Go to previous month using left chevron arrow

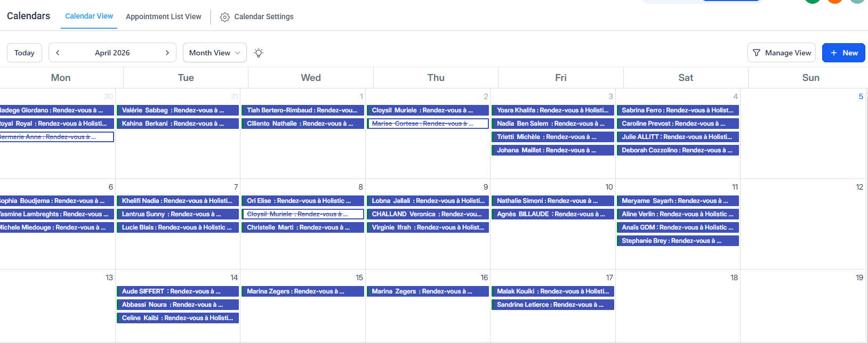58,52
